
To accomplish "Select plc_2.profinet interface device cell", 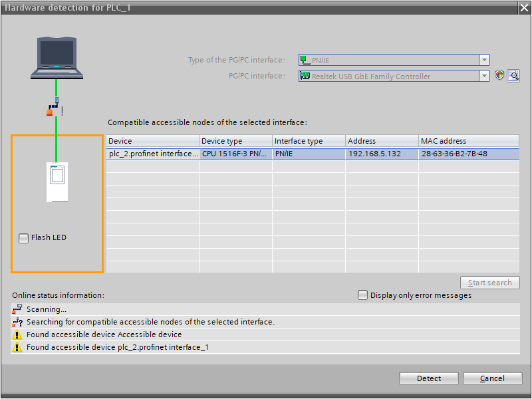I will [153, 154].
